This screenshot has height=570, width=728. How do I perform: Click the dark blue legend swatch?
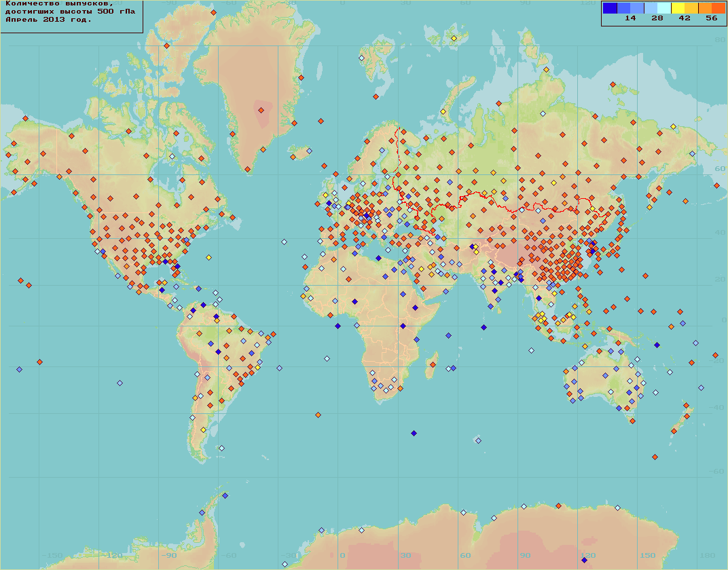pos(610,8)
